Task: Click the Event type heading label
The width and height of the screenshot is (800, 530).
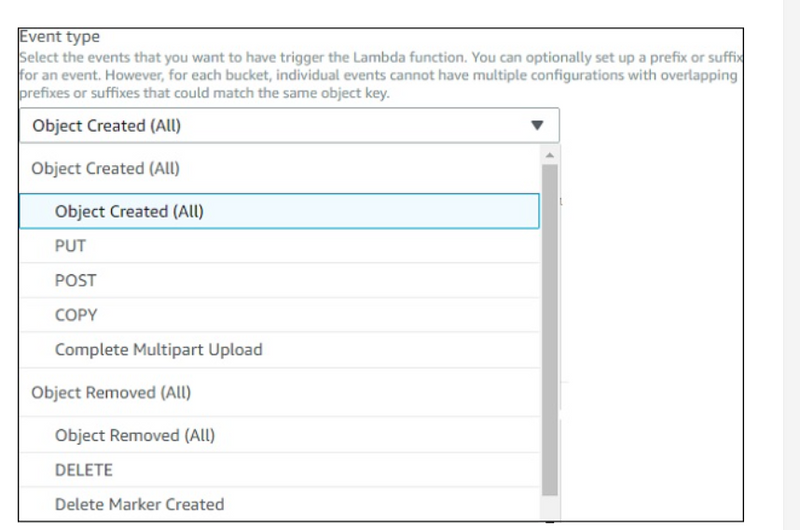Action: (59, 37)
